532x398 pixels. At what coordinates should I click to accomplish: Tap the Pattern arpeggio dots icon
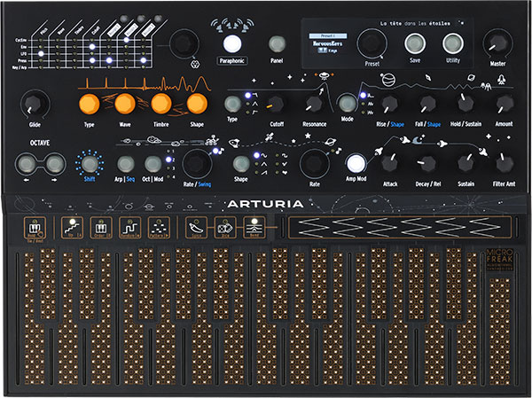(159, 227)
